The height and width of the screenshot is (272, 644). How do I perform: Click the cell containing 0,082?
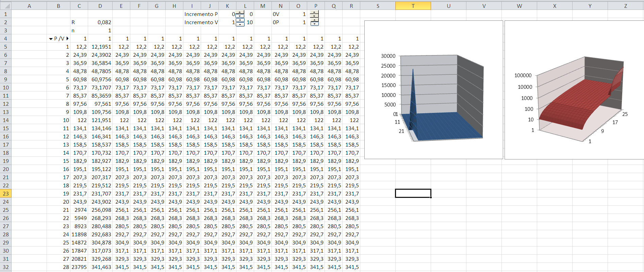pos(100,22)
